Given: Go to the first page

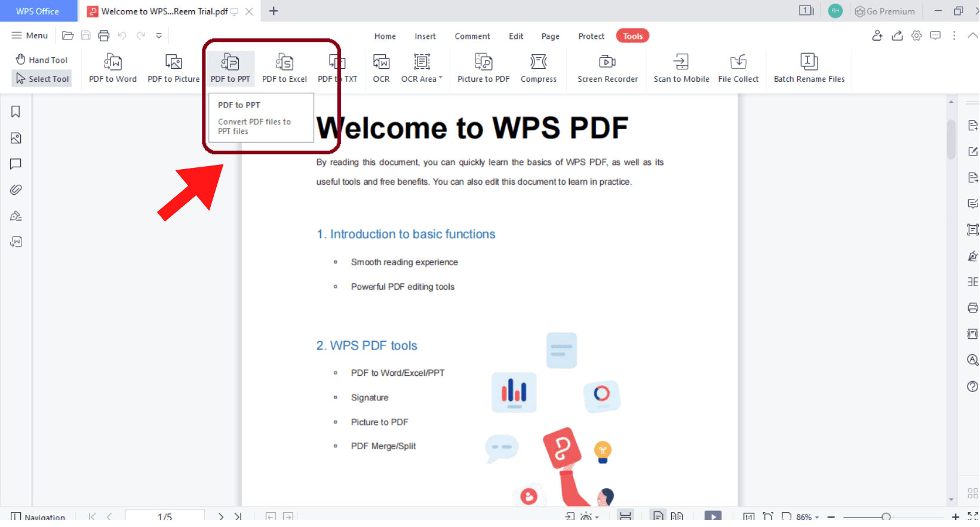Looking at the screenshot, I should [92, 516].
